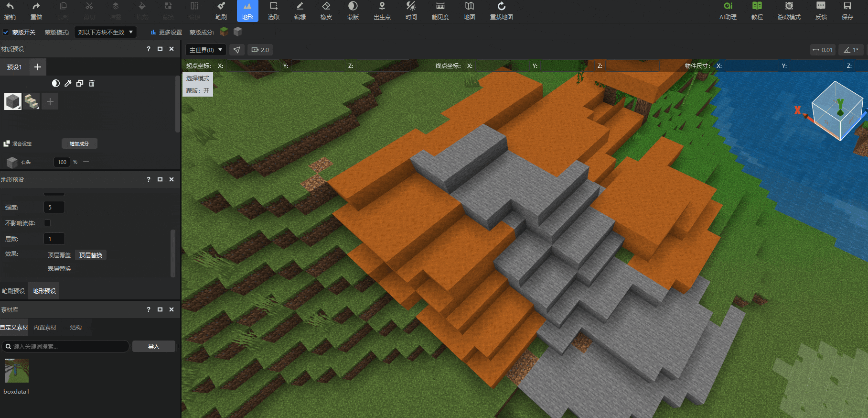The image size is (868, 418).
Task: Switch to the 内置素材 tab
Action: tap(45, 328)
